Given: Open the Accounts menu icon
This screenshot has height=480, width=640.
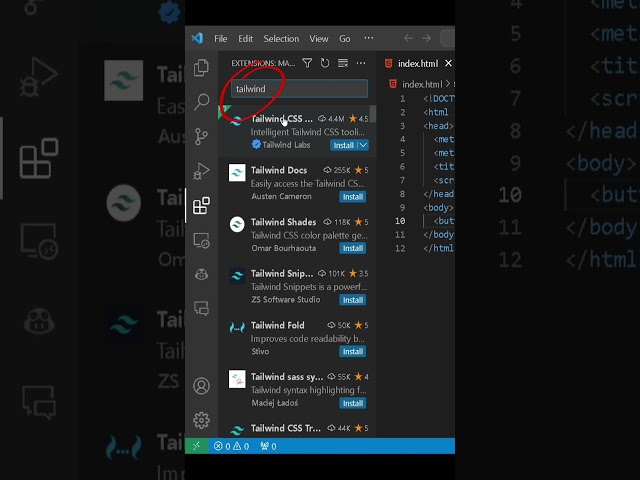Looking at the screenshot, I should point(201,386).
